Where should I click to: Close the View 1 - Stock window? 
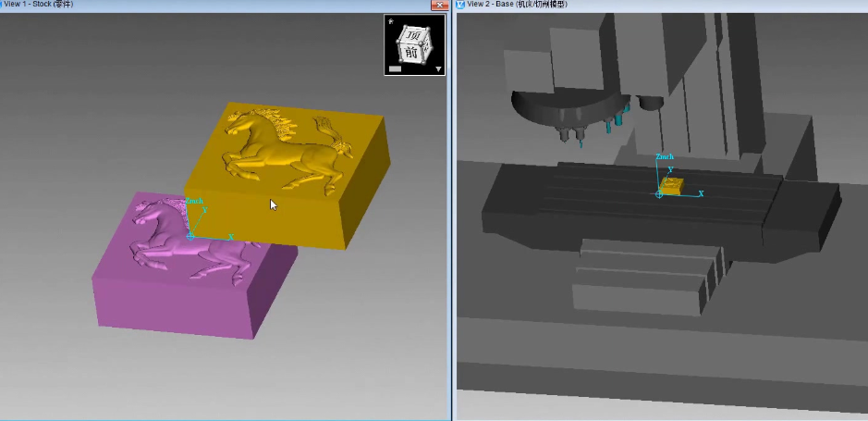point(439,5)
